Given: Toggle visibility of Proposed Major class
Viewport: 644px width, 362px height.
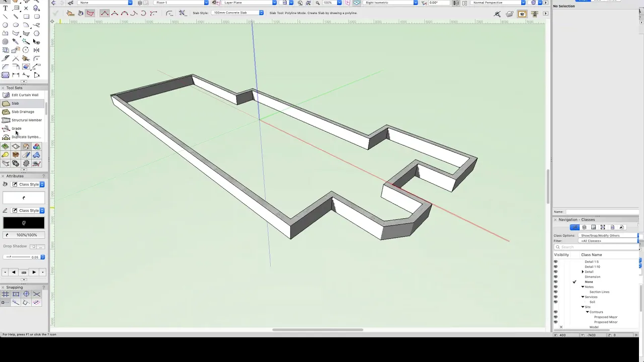Looking at the screenshot, I should (555, 317).
